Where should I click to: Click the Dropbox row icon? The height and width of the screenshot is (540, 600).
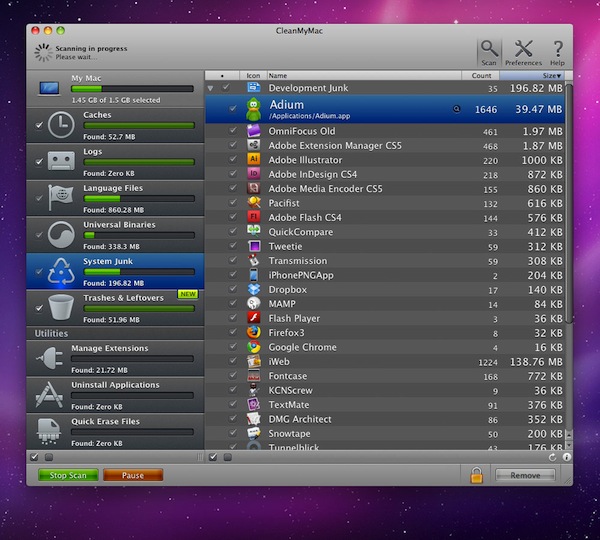pyautogui.click(x=253, y=289)
